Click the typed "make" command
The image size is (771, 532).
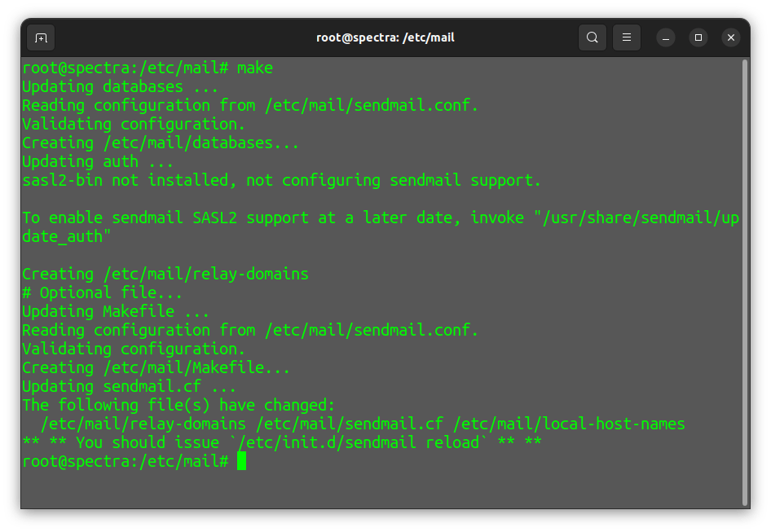pyautogui.click(x=255, y=68)
